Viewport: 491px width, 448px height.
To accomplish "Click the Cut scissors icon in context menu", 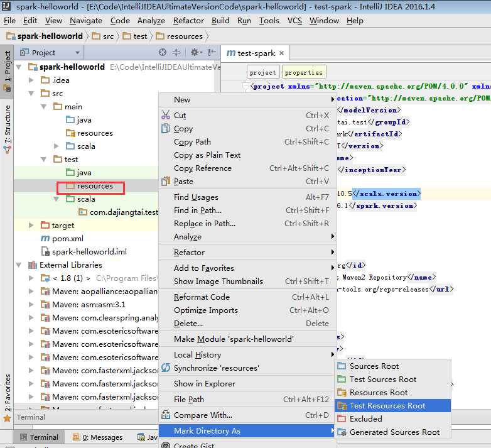I will [x=166, y=115].
